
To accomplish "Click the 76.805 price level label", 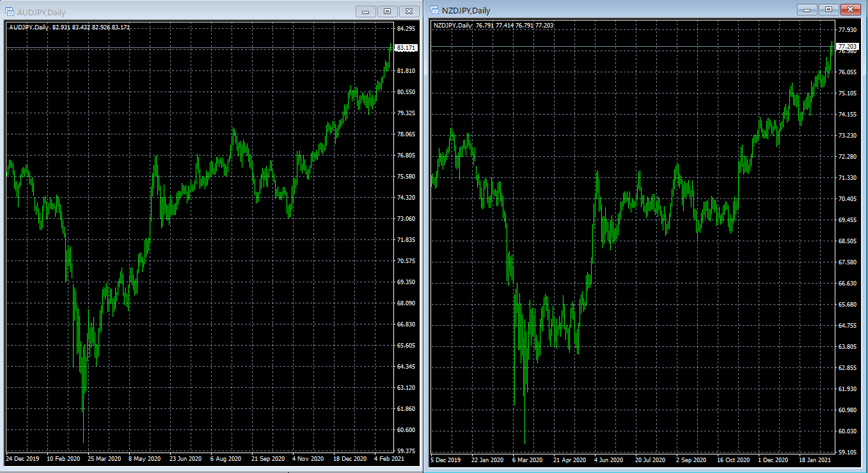I will (406, 156).
